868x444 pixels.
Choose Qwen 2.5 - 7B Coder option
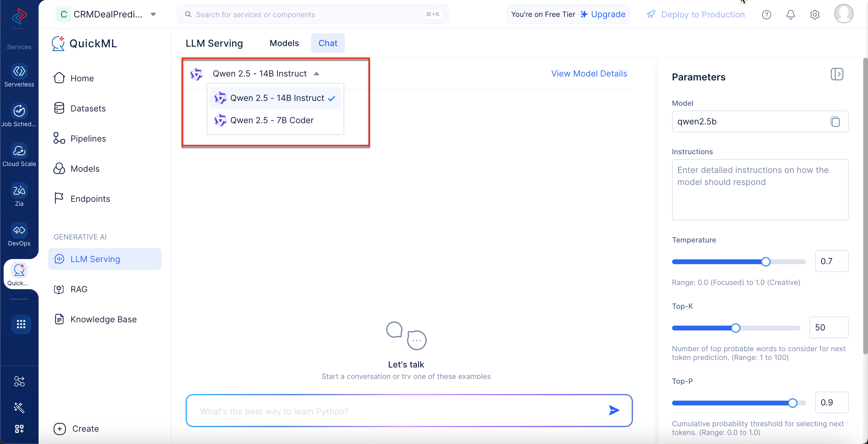coord(275,120)
